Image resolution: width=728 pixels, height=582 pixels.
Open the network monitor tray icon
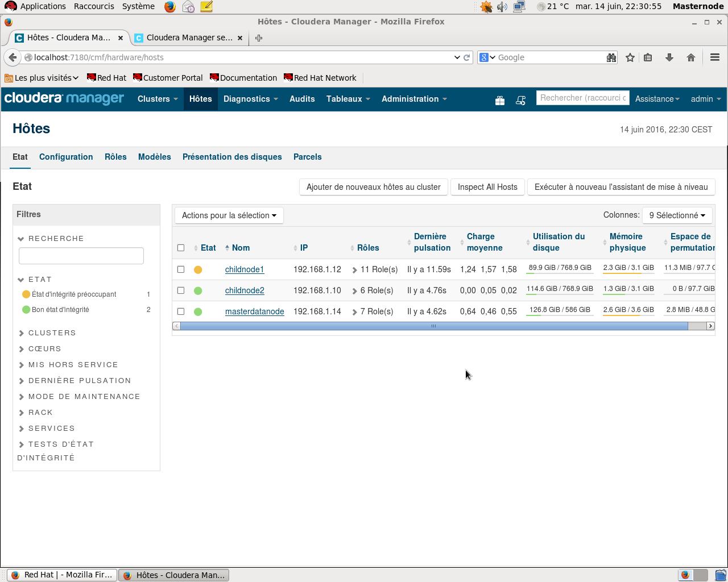click(x=518, y=7)
